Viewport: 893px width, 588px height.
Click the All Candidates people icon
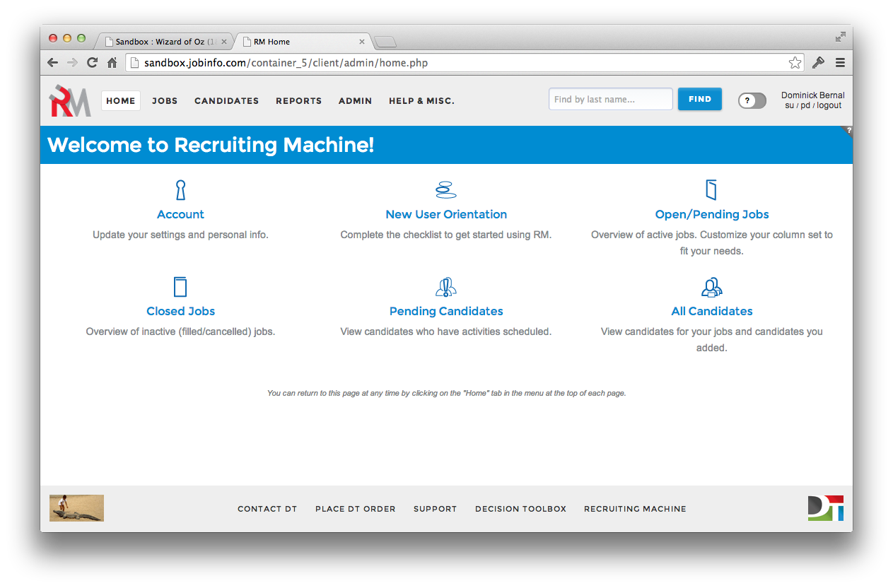[711, 287]
